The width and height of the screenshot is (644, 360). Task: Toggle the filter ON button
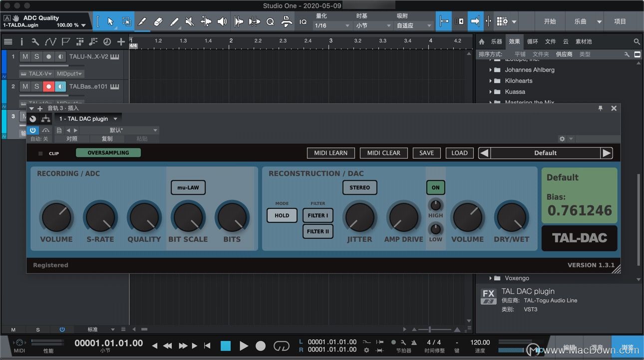pyautogui.click(x=436, y=187)
